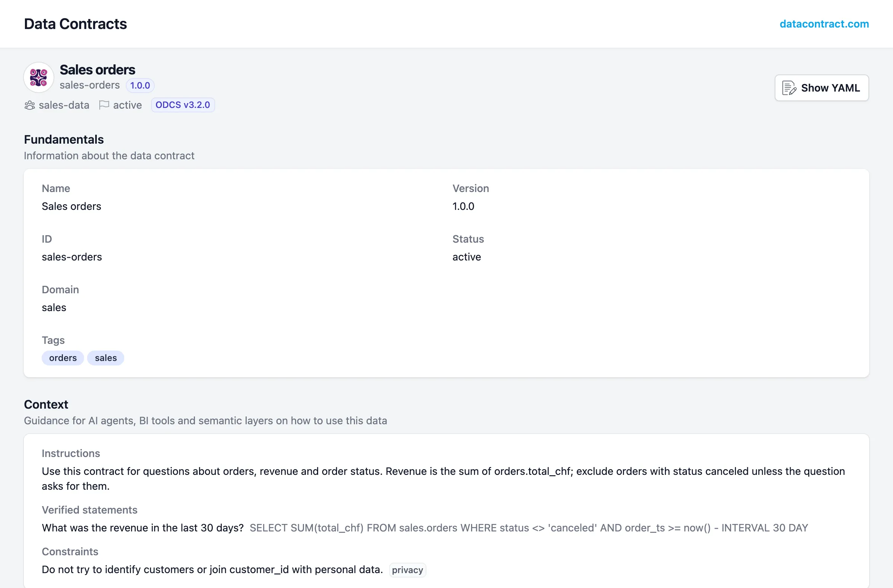Click the Context section heading
This screenshot has width=893, height=588.
pos(46,405)
